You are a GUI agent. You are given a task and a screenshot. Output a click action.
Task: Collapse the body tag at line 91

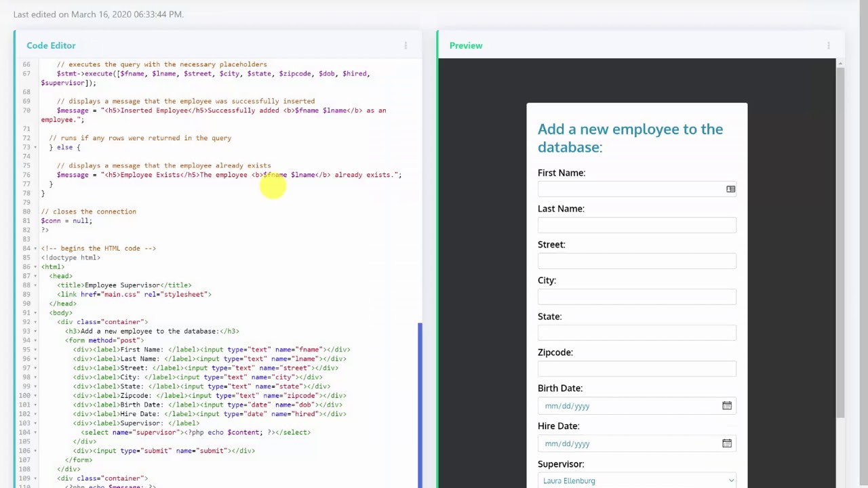point(35,312)
